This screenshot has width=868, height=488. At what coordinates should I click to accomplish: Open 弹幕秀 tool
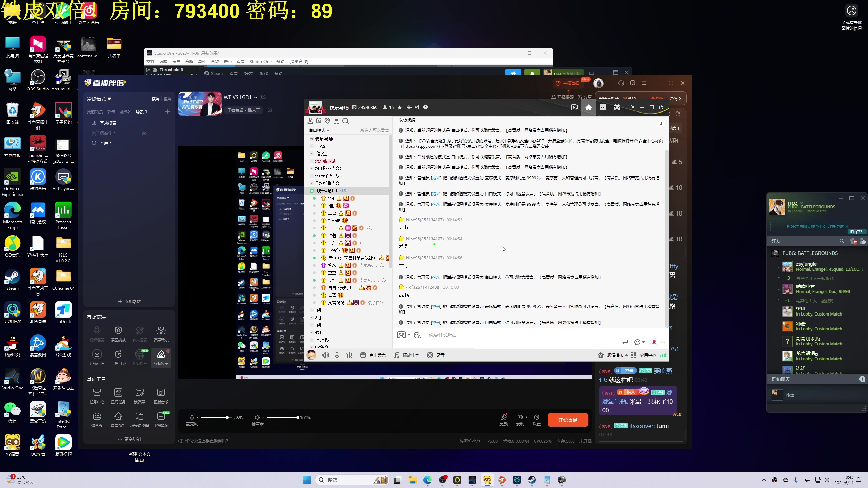[97, 419]
